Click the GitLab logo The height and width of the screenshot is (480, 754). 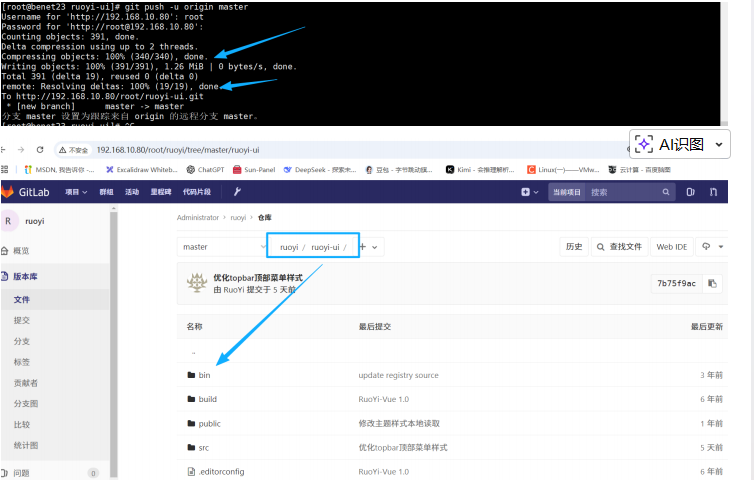(25, 192)
